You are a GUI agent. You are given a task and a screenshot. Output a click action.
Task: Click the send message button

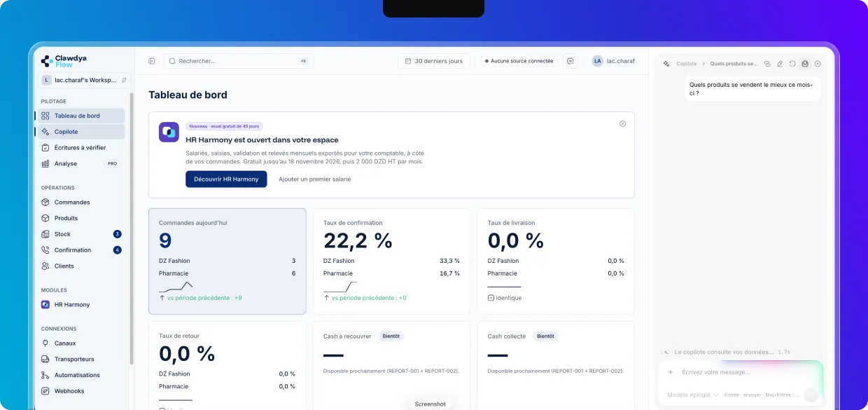click(811, 395)
